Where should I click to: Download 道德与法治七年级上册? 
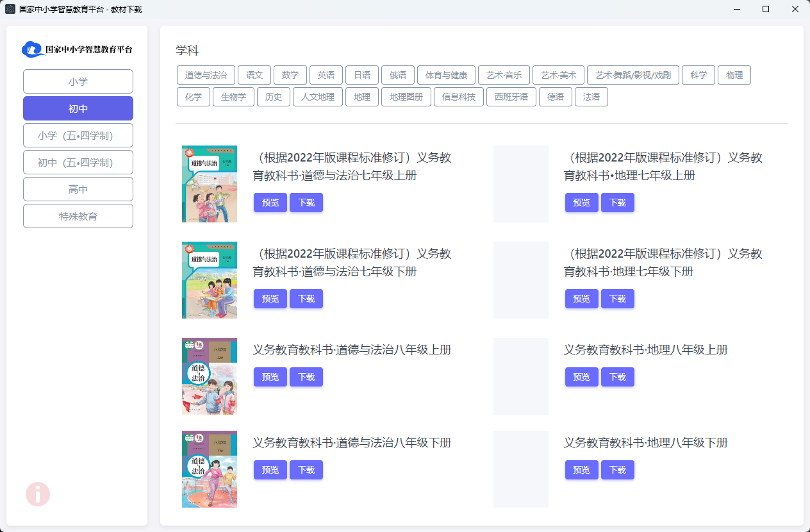(306, 203)
